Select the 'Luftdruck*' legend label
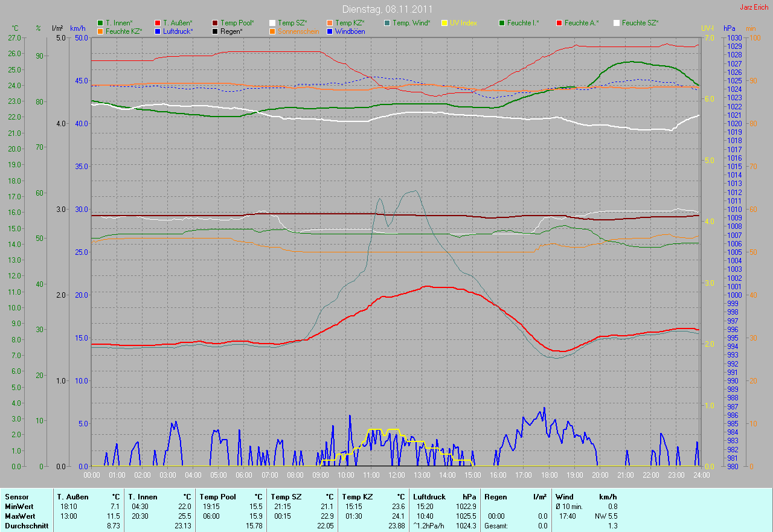 click(x=178, y=31)
